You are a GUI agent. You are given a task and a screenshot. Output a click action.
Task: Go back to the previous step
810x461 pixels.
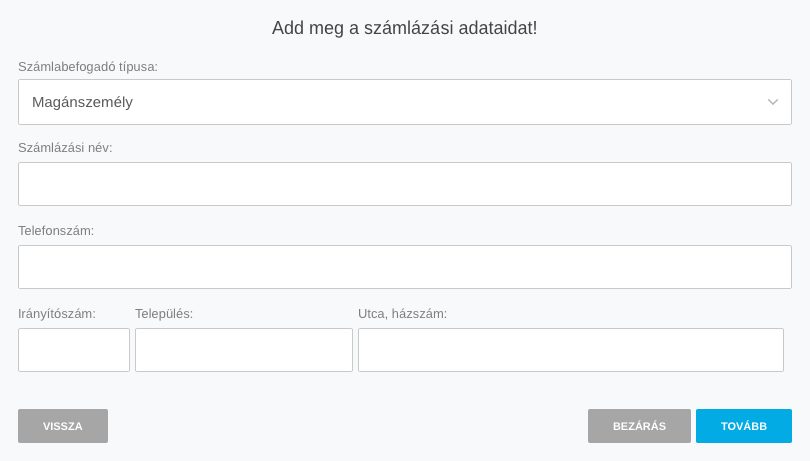[x=63, y=426]
